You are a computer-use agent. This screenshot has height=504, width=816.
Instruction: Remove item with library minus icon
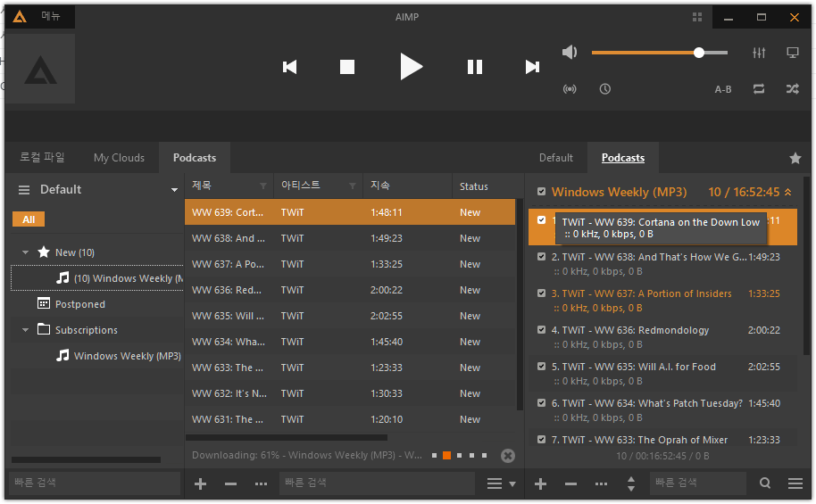tap(230, 483)
